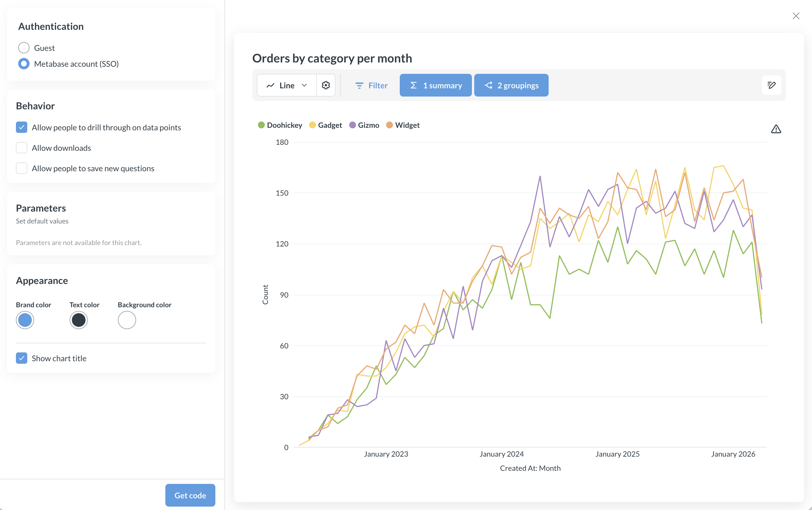Open the chart settings gear icon
This screenshot has width=812, height=510.
tap(325, 85)
